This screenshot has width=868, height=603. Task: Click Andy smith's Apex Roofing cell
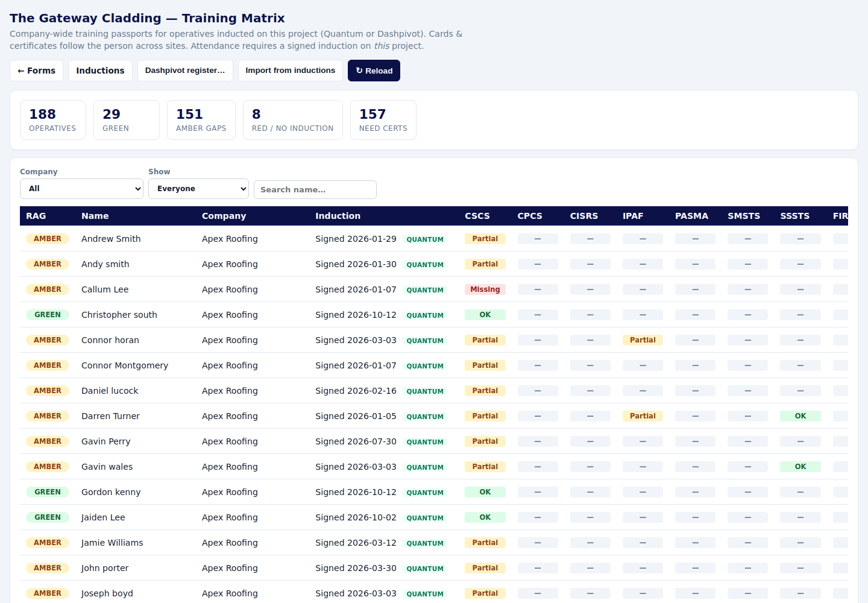[x=230, y=264]
